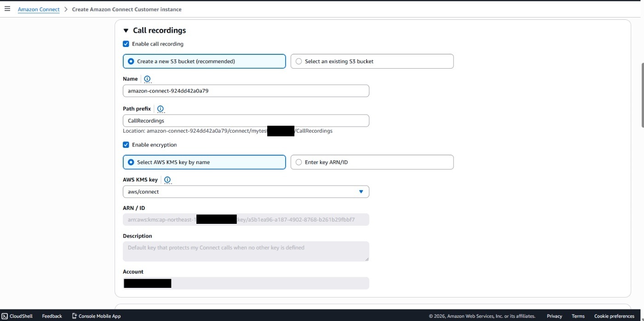Viewport: 644px width, 321px height.
Task: Choose Select AWS KMS key by name
Action: pos(204,162)
